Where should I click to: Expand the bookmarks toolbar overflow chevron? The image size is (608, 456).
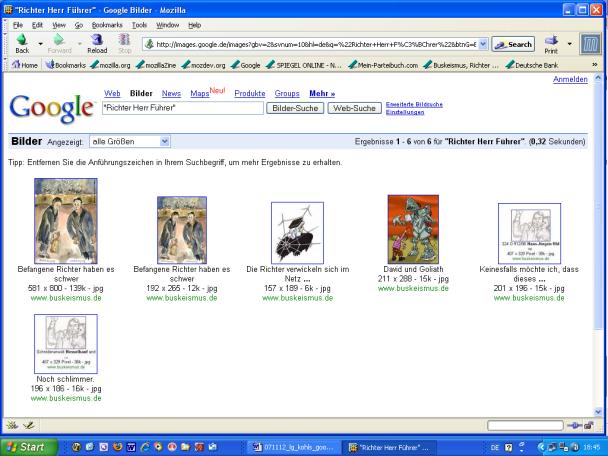click(595, 65)
